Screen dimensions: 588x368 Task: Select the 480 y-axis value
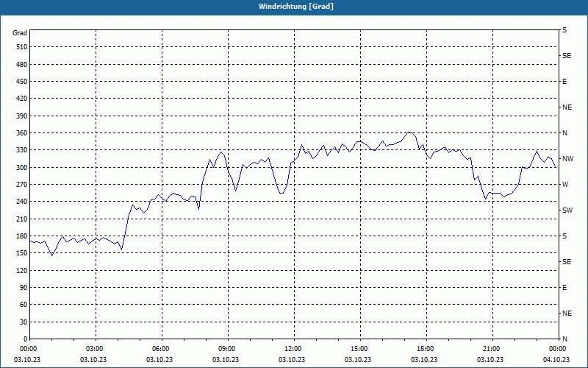(x=22, y=65)
